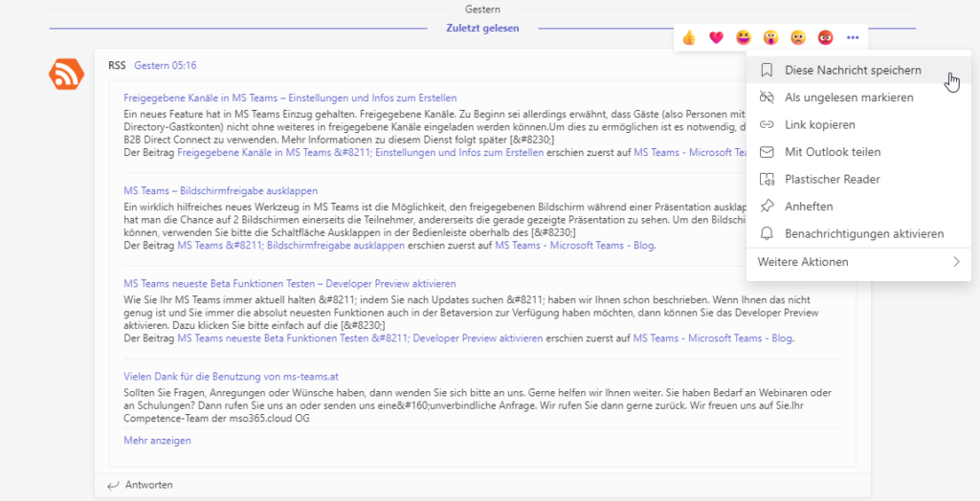The width and height of the screenshot is (980, 501).
Task: Click 'MS Teams - Microsoft Teams - Blog' after Beta post
Action: tap(712, 338)
